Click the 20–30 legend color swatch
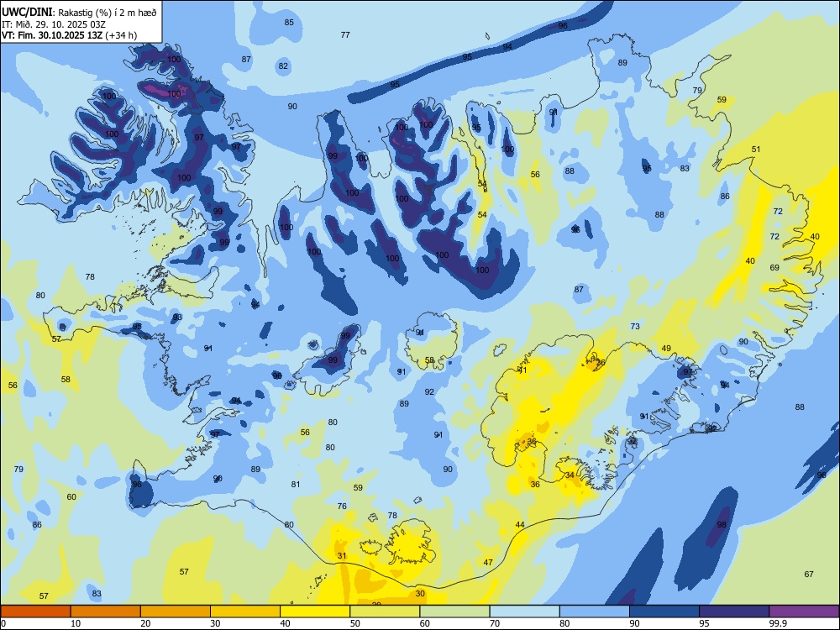Viewport: 840px width, 630px height. pos(176,612)
